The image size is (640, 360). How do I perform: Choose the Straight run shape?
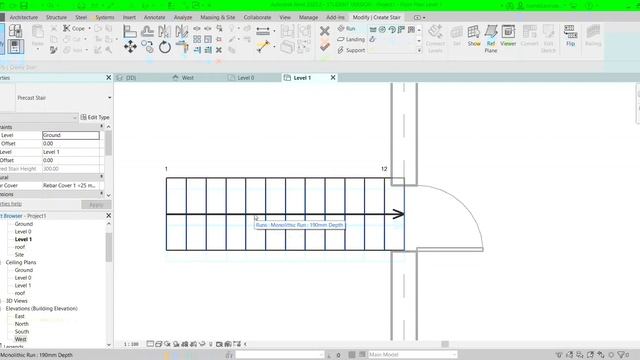pos(373,29)
